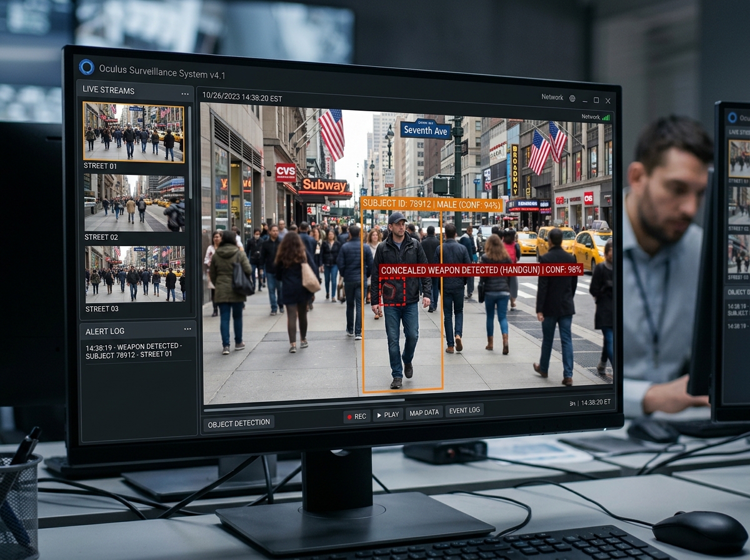Click the Network globe icon

pos(572,98)
